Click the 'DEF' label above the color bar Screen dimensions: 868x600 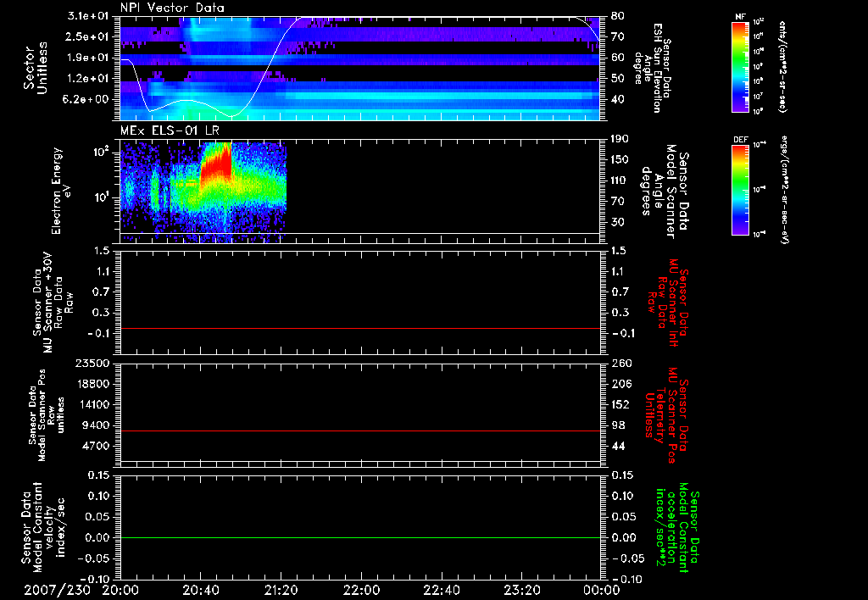pyautogui.click(x=741, y=140)
